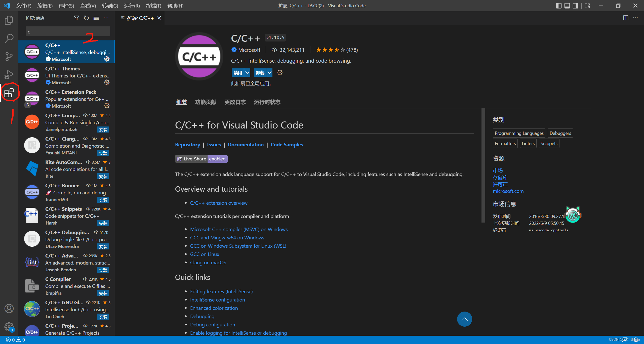The width and height of the screenshot is (644, 344).
Task: Open extensions view more actions menu
Action: pos(106,18)
